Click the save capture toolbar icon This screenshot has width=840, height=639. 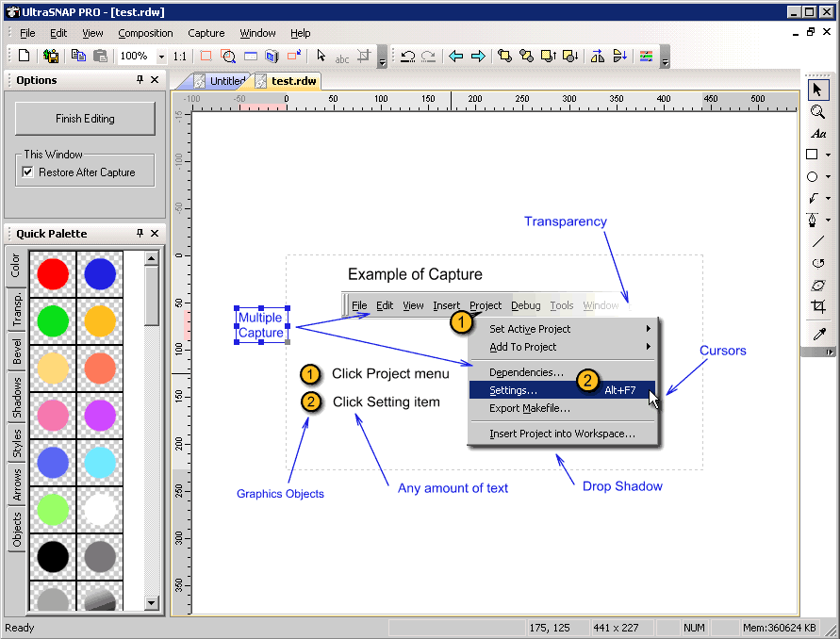point(51,56)
